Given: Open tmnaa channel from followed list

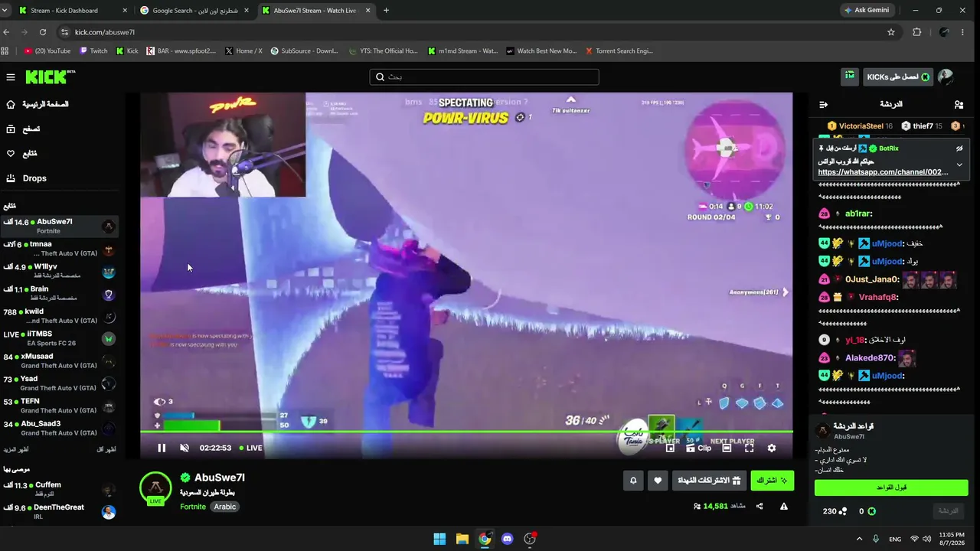Looking at the screenshot, I should pos(60,249).
